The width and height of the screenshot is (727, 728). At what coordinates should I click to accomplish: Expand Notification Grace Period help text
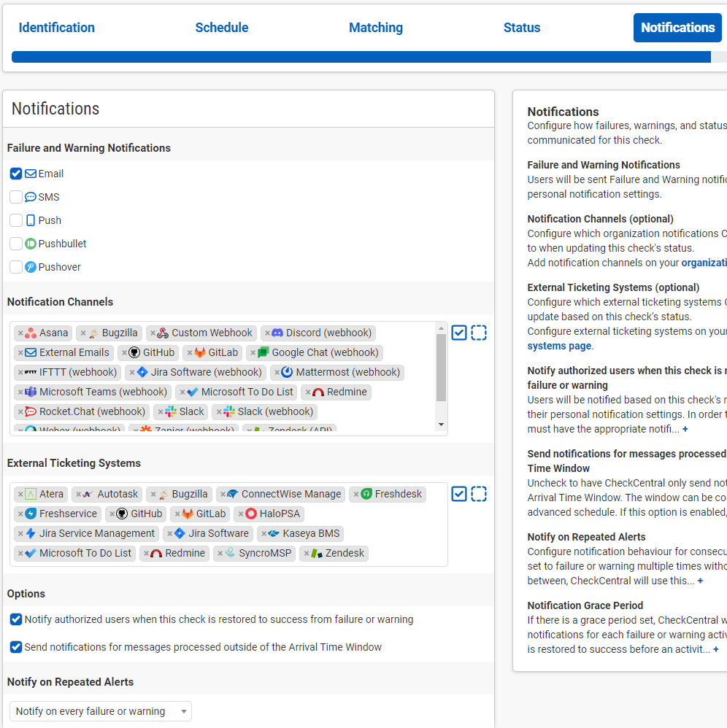pos(715,650)
